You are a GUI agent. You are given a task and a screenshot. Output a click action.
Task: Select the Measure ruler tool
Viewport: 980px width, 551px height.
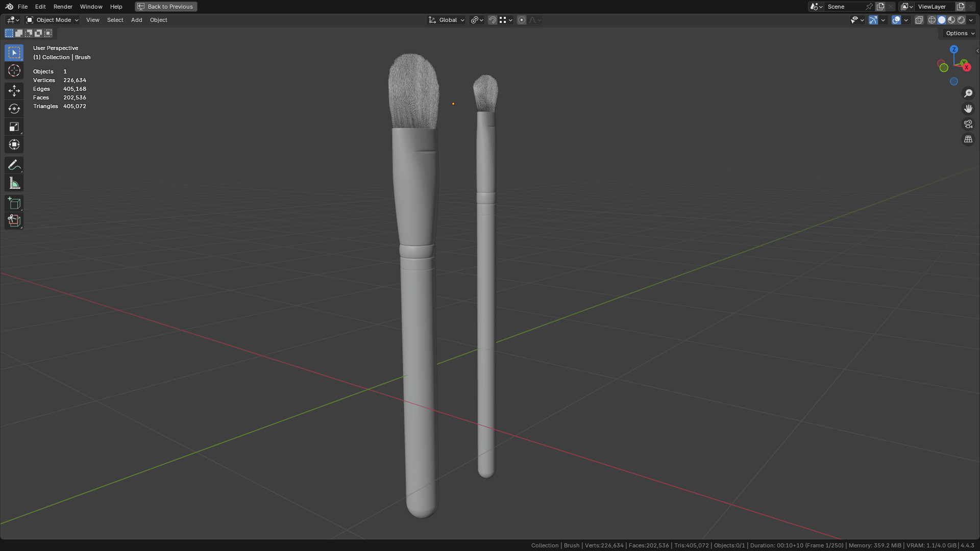(14, 183)
